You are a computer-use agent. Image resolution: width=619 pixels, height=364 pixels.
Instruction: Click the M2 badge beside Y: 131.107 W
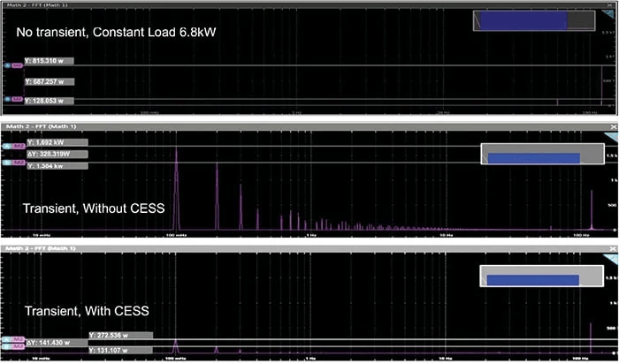(18, 346)
